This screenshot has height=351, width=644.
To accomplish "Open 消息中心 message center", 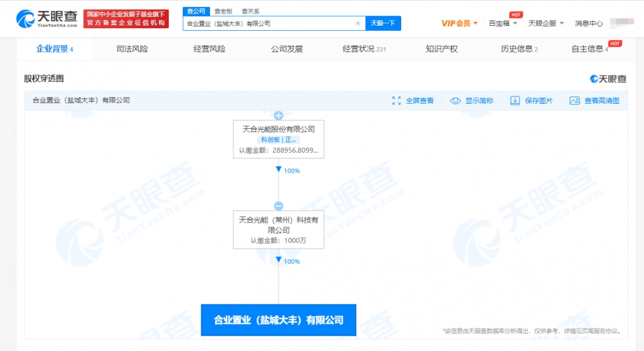I will pos(589,23).
